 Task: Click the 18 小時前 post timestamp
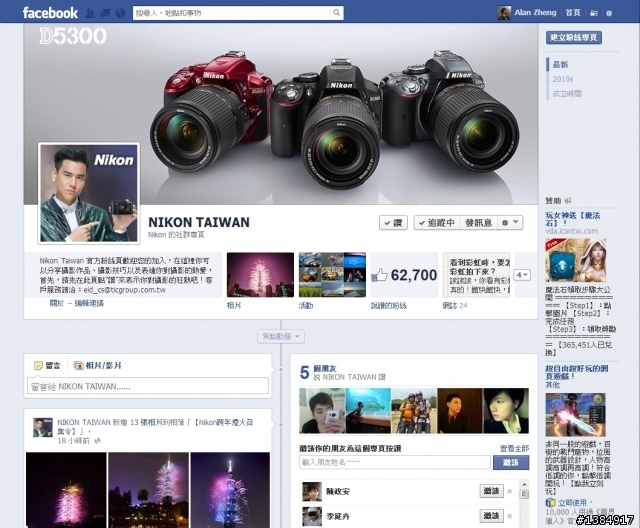73,441
